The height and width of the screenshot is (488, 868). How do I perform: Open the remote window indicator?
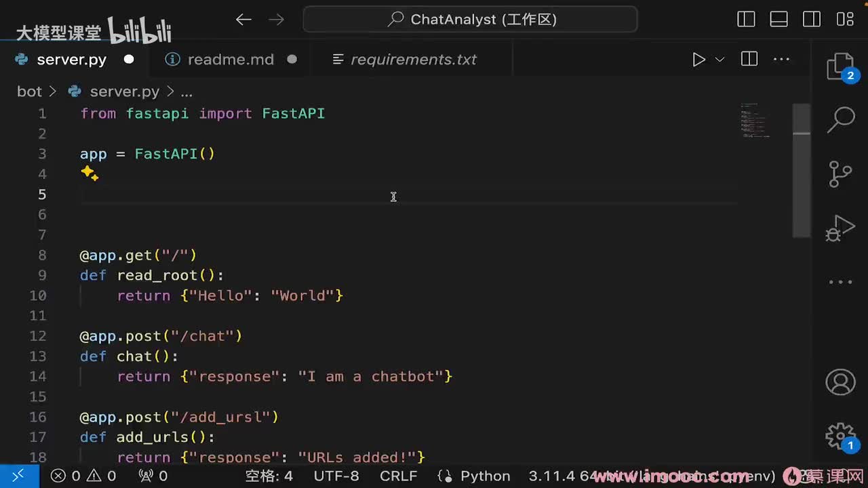18,476
